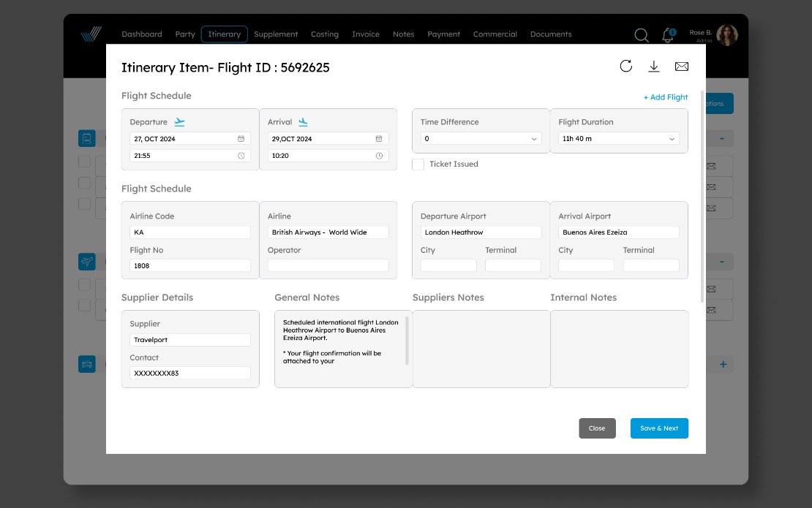The height and width of the screenshot is (508, 812).
Task: Click Rose B. profile avatar
Action: pyautogui.click(x=727, y=35)
